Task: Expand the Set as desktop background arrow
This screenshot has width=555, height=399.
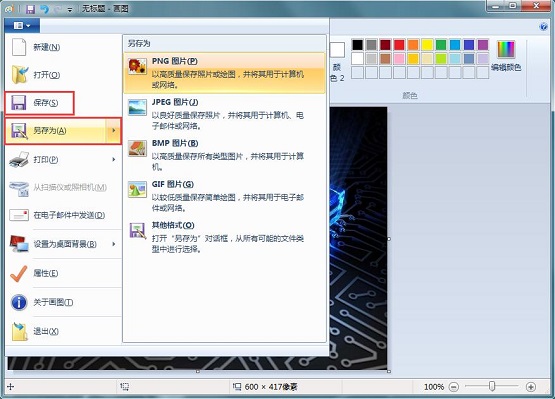Action: pos(114,244)
